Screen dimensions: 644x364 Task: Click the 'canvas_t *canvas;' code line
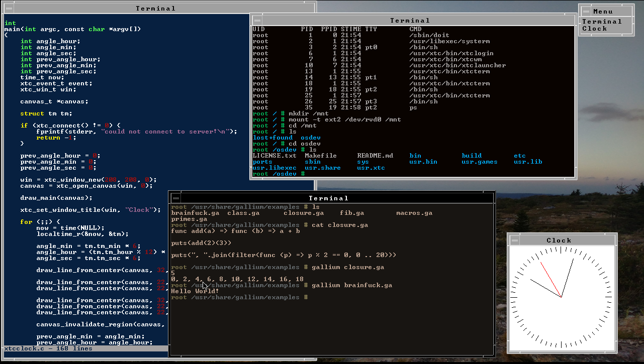(x=54, y=101)
